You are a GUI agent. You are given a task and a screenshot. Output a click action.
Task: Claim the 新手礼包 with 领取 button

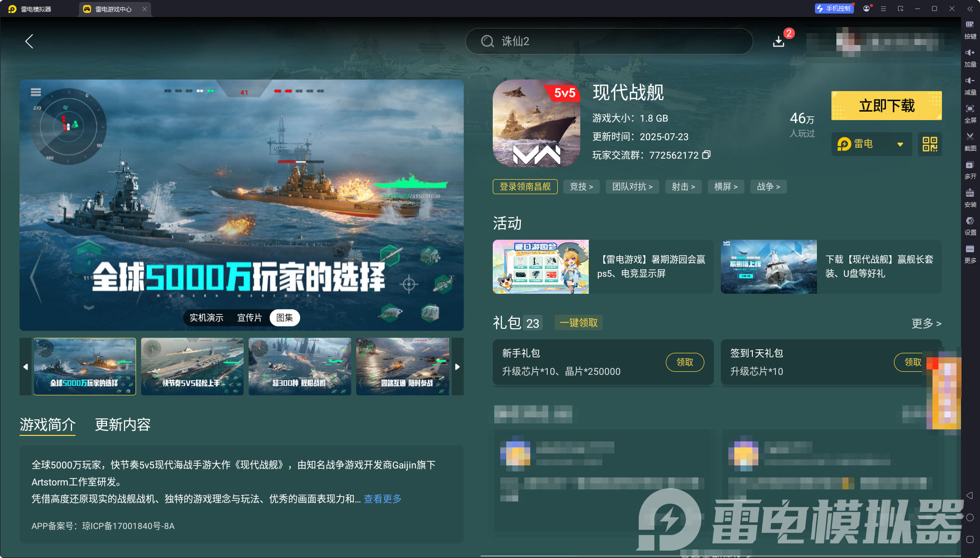(x=684, y=362)
